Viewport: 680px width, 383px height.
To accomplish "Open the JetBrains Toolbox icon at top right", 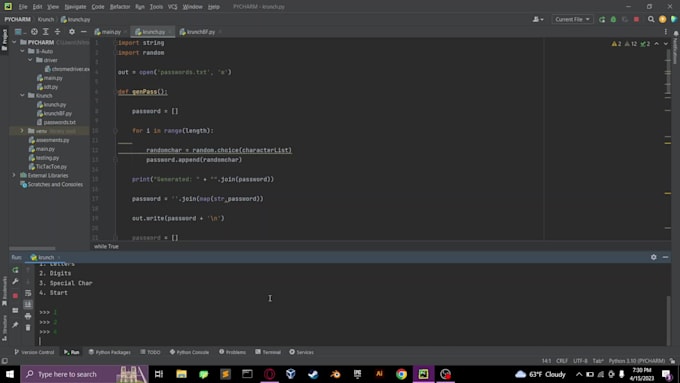I will 673,20.
